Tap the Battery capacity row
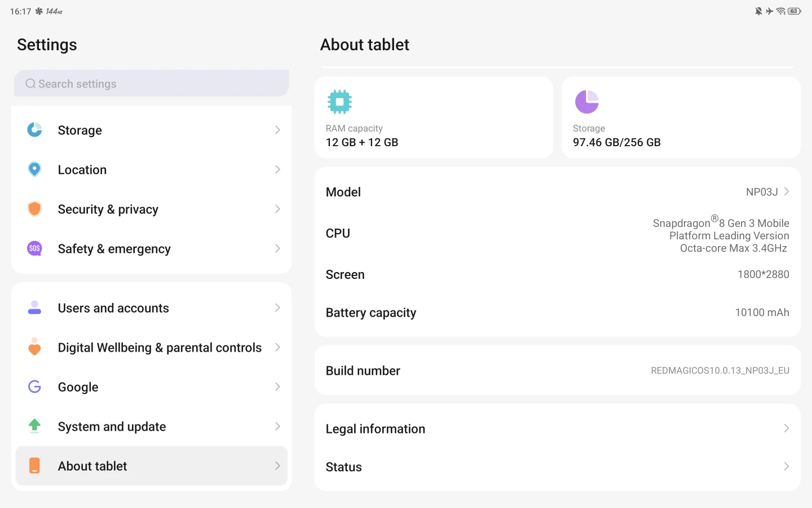 (x=557, y=312)
